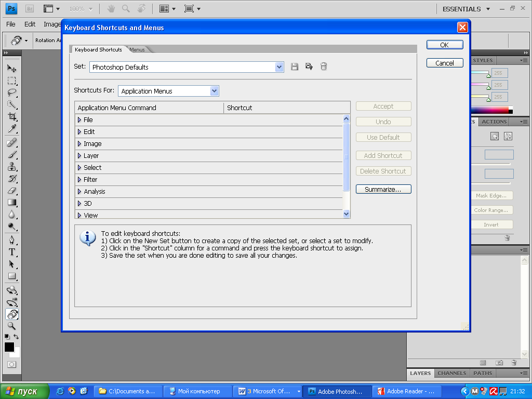This screenshot has width=532, height=399.
Task: Expand the Analysis menu command group
Action: pyautogui.click(x=79, y=191)
